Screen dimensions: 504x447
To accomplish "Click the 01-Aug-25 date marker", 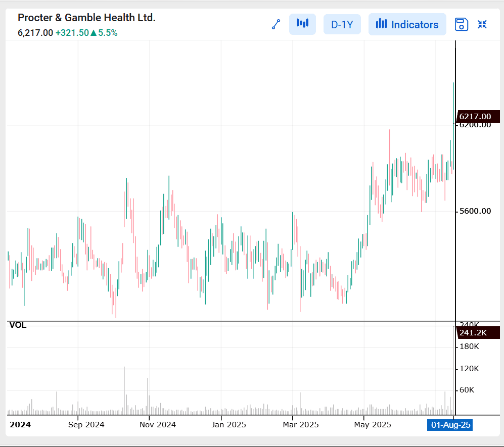I will pos(450,425).
